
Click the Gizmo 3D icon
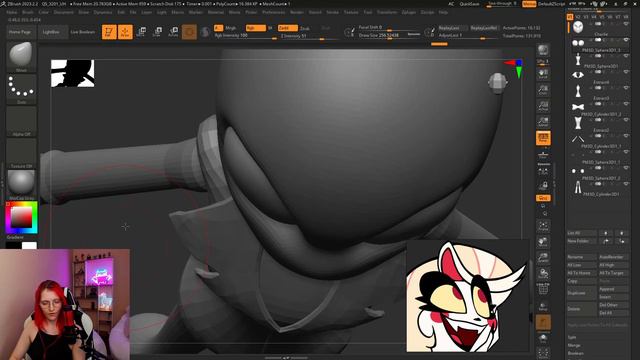coord(189,32)
